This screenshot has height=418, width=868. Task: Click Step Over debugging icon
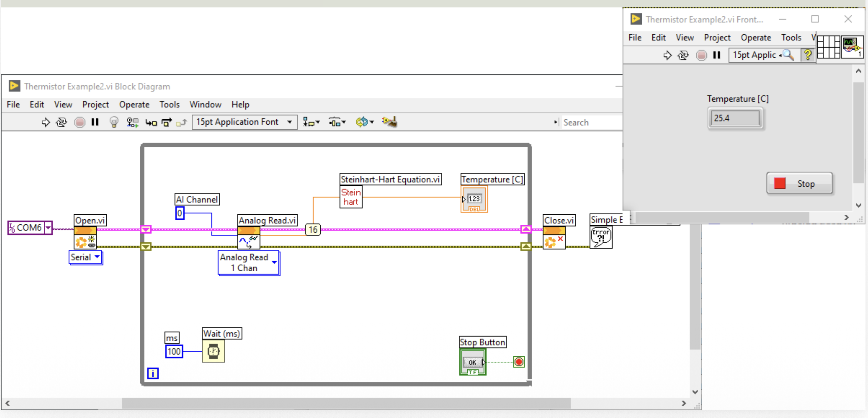coord(166,122)
